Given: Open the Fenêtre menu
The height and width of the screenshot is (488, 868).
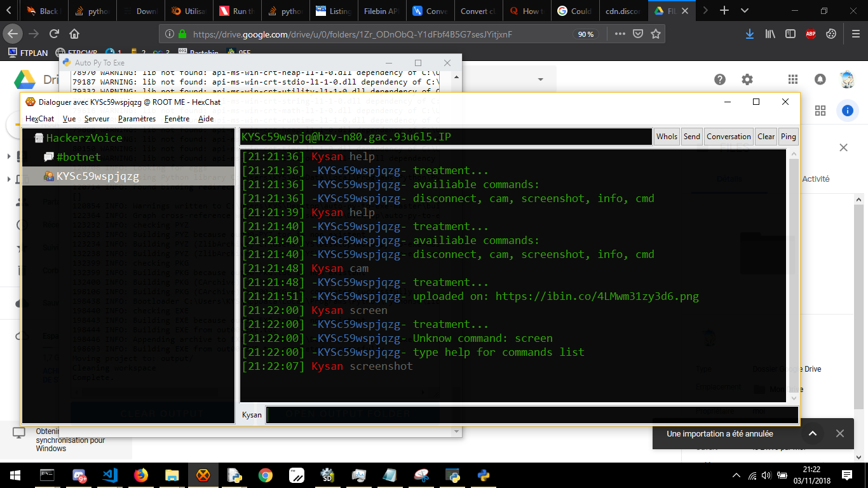Looking at the screenshot, I should click(x=177, y=119).
